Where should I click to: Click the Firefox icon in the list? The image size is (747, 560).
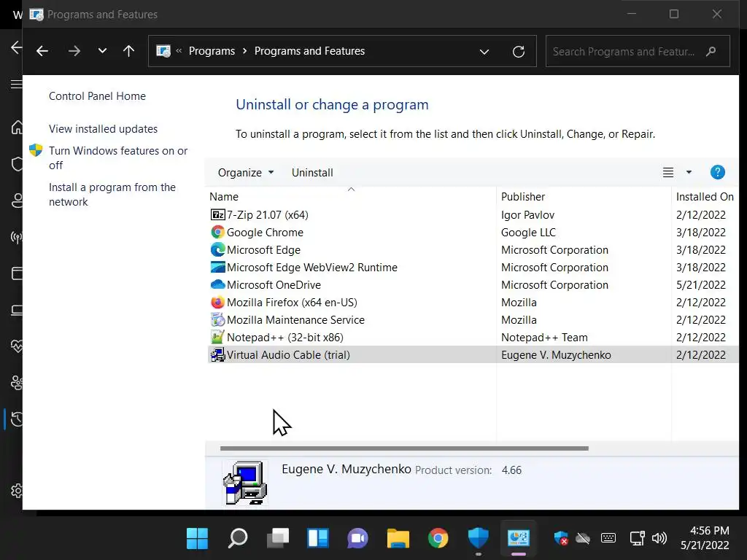[x=217, y=303]
